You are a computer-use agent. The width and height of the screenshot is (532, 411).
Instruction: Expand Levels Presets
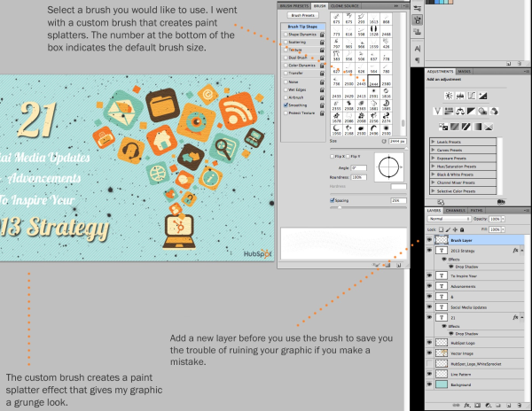tap(434, 142)
